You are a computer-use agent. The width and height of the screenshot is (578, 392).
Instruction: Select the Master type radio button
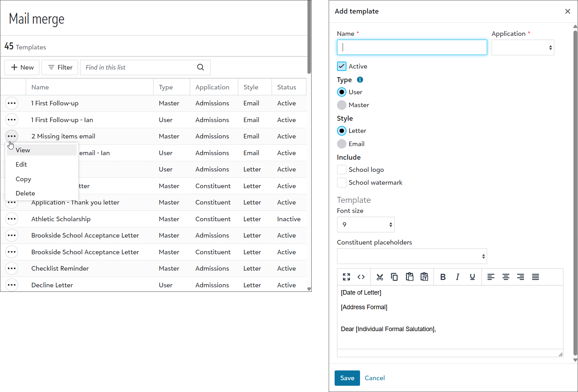342,105
